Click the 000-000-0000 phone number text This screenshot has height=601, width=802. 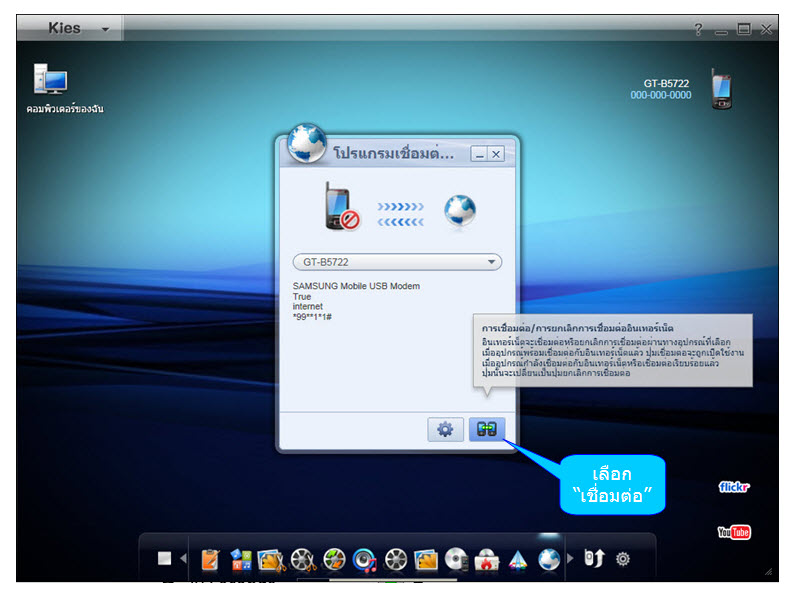click(x=660, y=95)
